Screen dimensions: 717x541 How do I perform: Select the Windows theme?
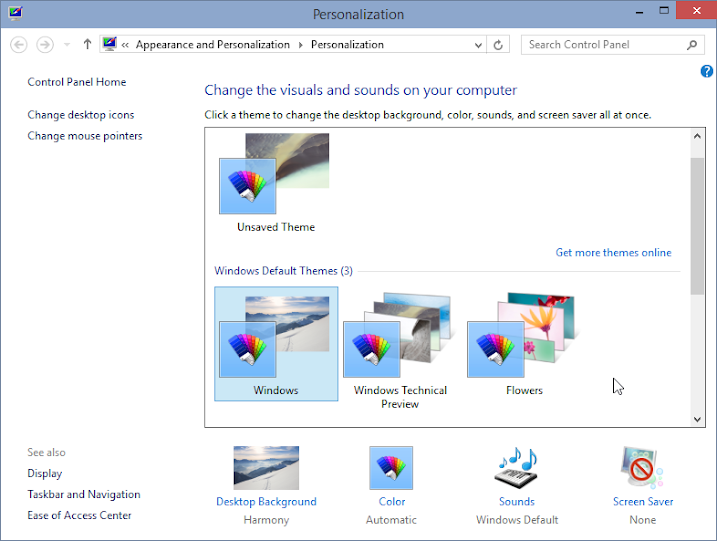276,344
